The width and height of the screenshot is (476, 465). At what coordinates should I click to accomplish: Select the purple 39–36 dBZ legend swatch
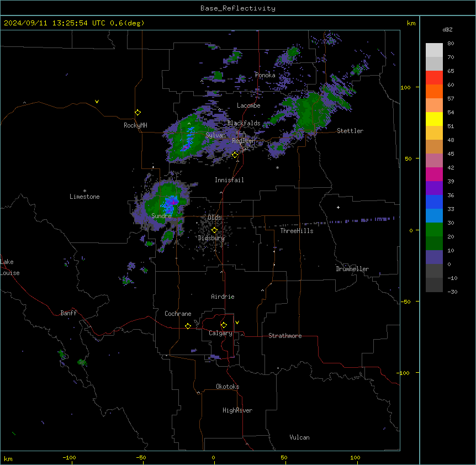tap(434, 188)
